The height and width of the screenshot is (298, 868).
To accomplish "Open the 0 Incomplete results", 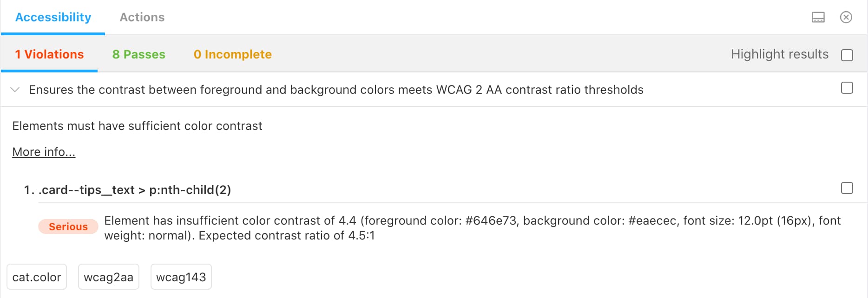I will 232,54.
